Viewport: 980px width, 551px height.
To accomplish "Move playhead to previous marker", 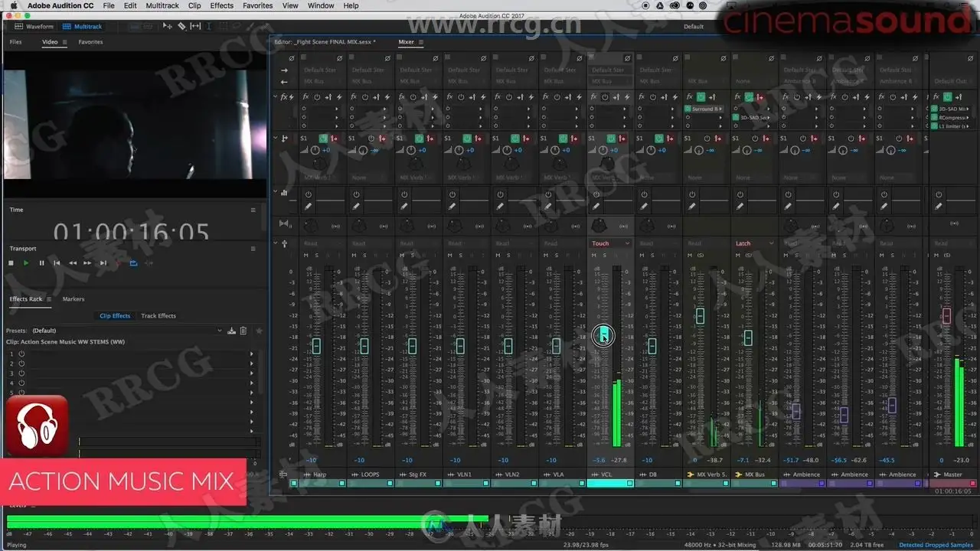I will tap(57, 263).
